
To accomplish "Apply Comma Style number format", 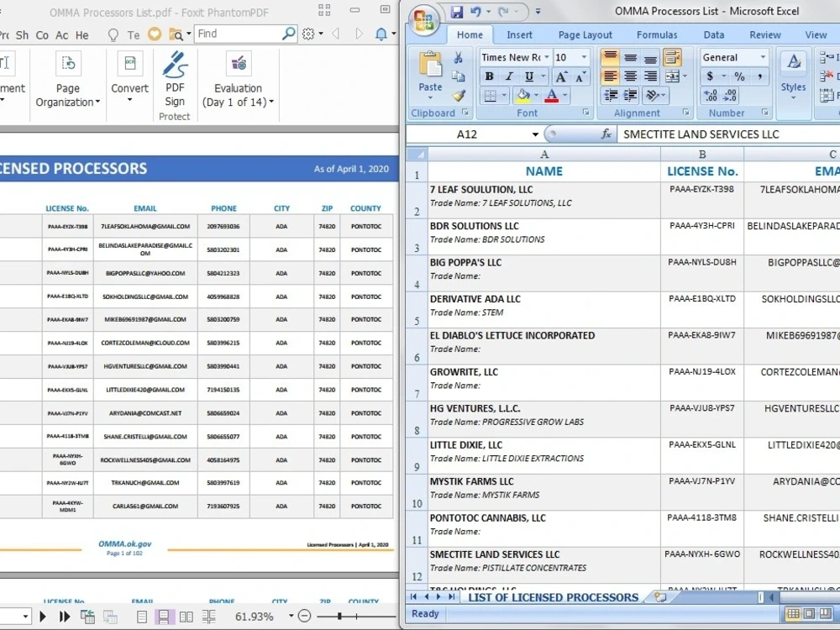I will pos(759,76).
